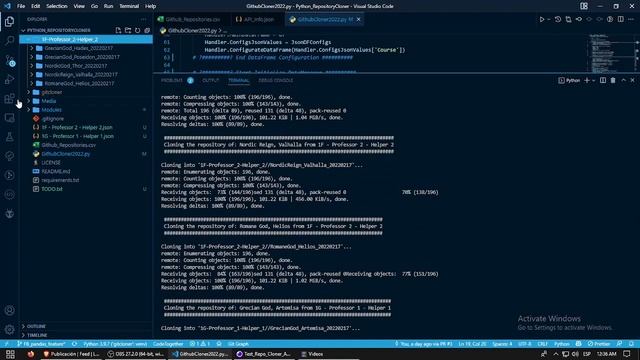Expand the Media folder
This screenshot has width=640, height=360.
click(86, 101)
